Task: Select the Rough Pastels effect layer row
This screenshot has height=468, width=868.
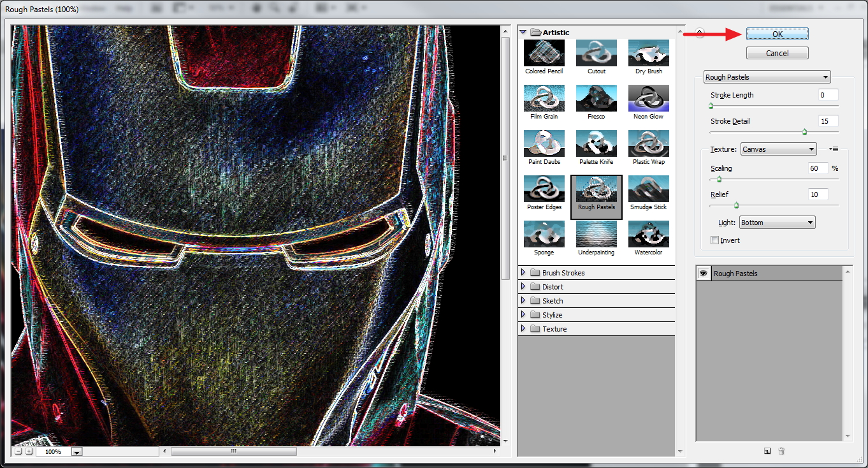Action: pos(769,273)
